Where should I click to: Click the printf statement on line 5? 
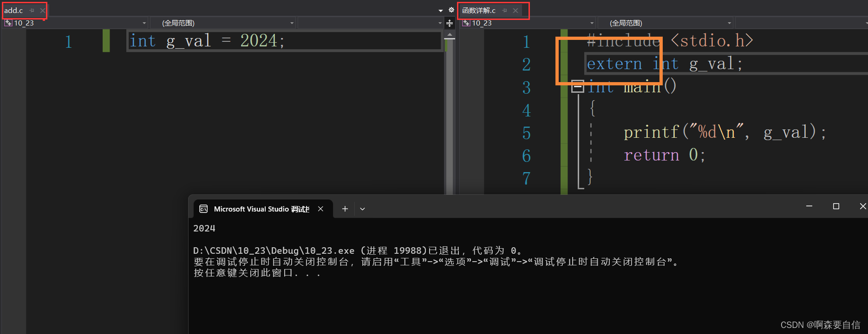(x=725, y=132)
